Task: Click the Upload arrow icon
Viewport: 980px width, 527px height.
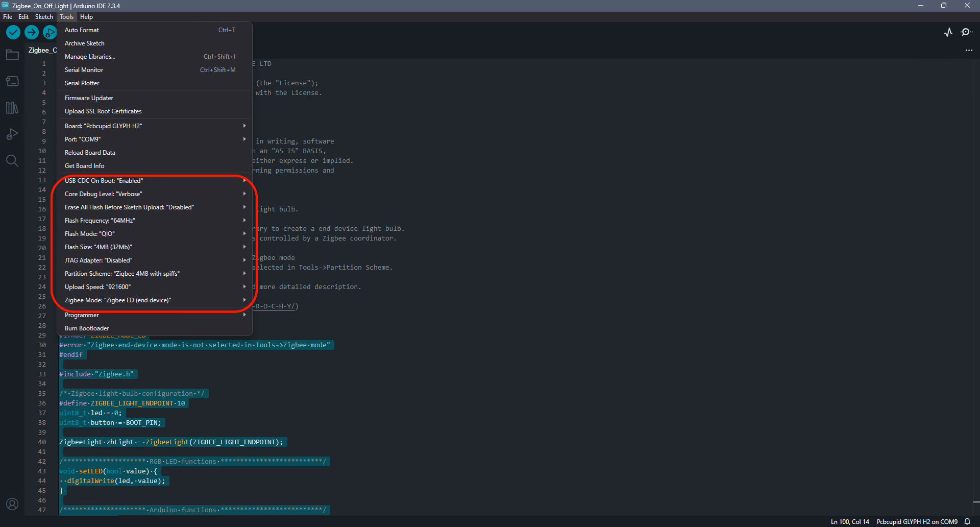Action: point(31,32)
